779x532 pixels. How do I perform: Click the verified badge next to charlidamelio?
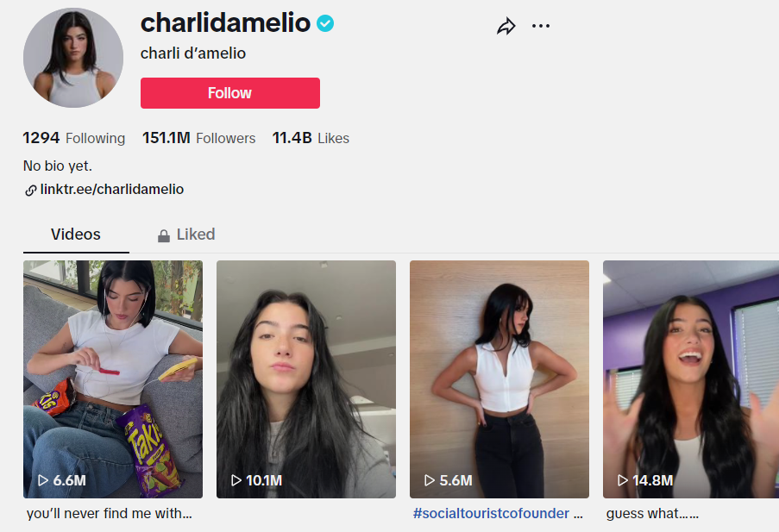pos(325,23)
